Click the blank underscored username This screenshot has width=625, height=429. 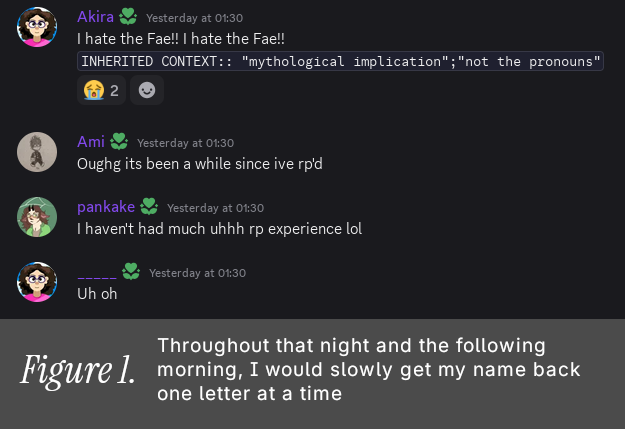96,272
